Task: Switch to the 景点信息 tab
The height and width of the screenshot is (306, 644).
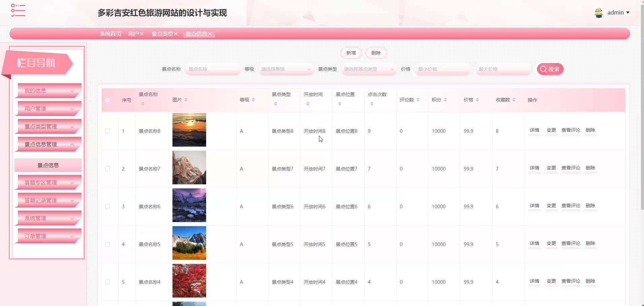Action: point(196,34)
